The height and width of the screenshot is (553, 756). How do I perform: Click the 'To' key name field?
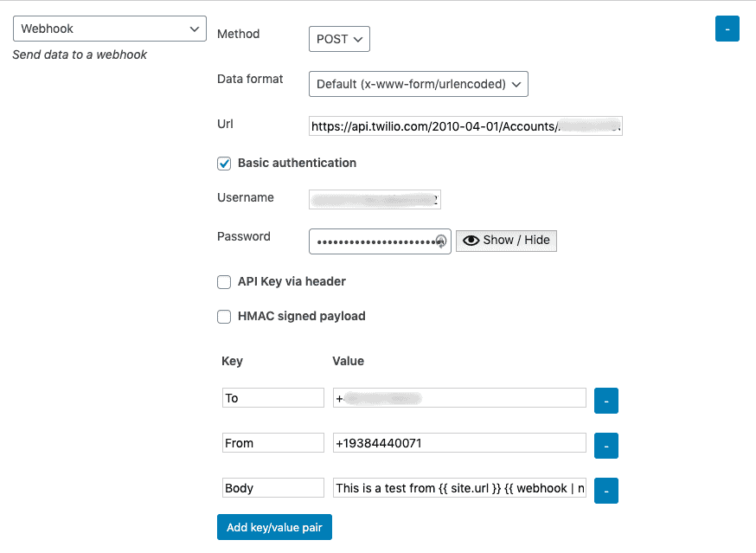click(272, 398)
